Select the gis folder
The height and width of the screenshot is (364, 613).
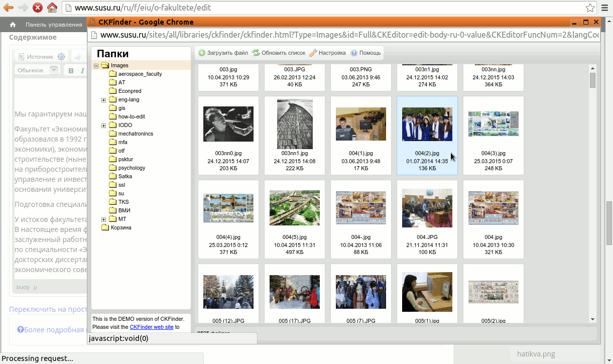point(121,108)
